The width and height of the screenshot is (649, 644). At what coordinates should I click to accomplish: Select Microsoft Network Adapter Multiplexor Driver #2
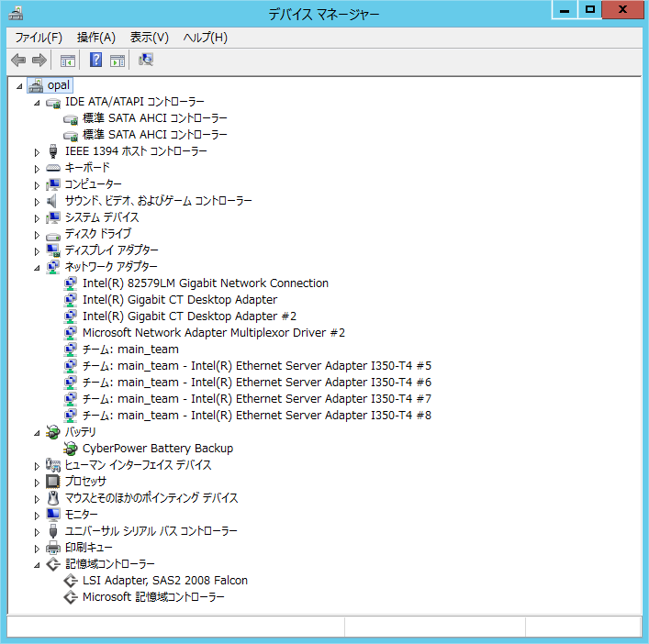click(214, 333)
